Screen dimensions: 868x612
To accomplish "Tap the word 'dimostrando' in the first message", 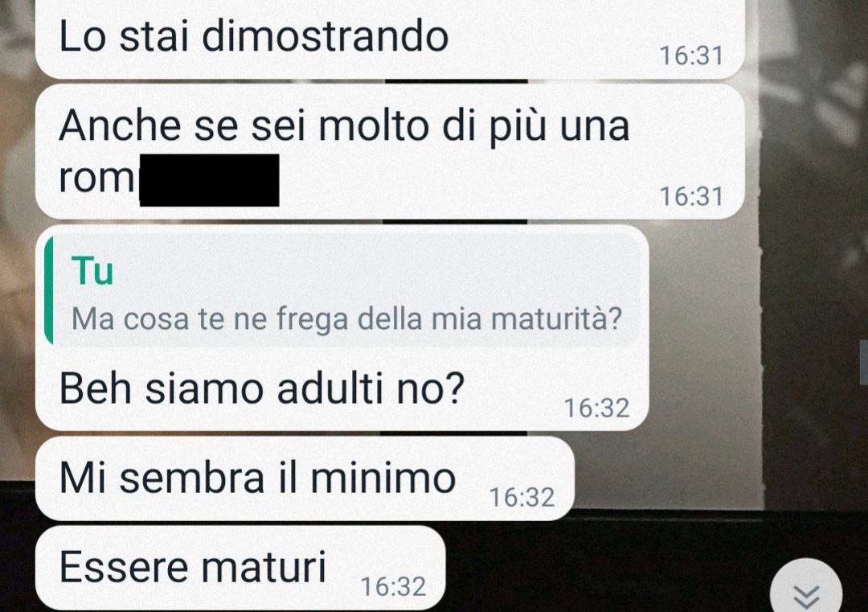I will 325,36.
